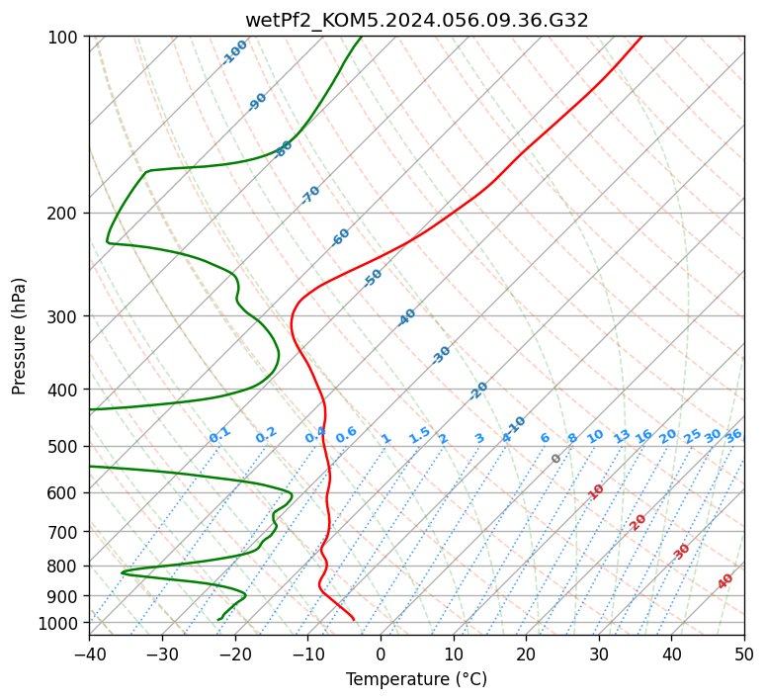Screen dimensions: 766x700
Task: Pick the blue slanted -10 isotherm label
Action: 516,425
